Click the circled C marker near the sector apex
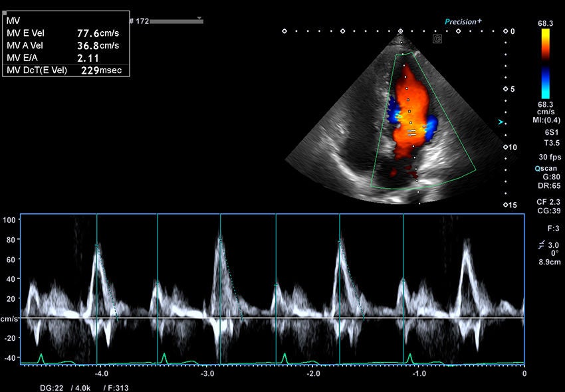The width and height of the screenshot is (565, 392). [437, 39]
